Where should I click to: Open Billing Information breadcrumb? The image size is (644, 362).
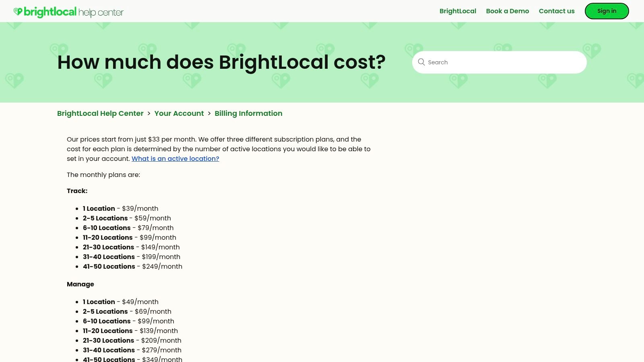coord(248,113)
